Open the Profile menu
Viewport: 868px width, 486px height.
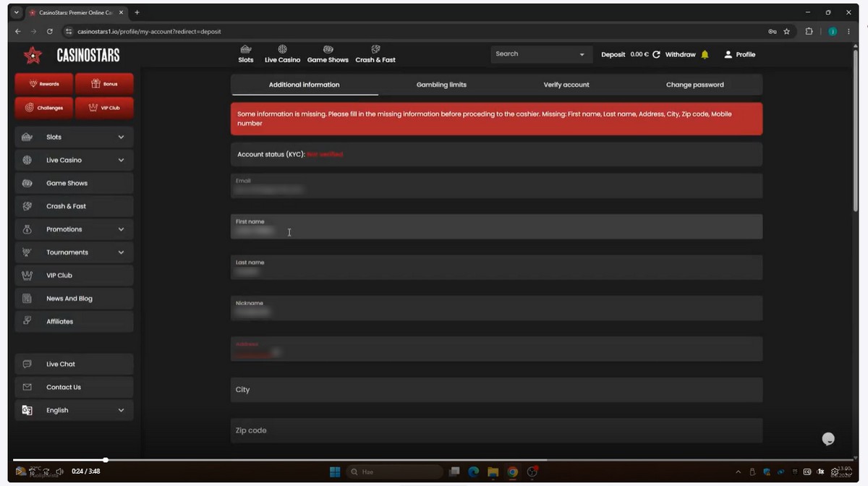pos(740,54)
